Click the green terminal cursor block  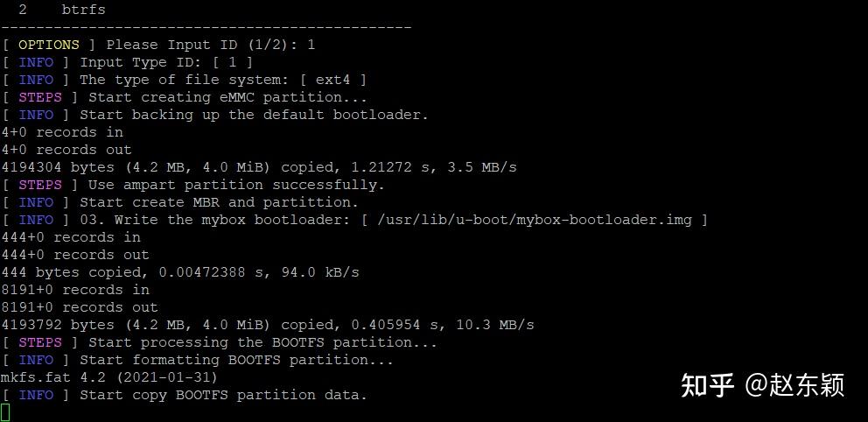pos(5,412)
